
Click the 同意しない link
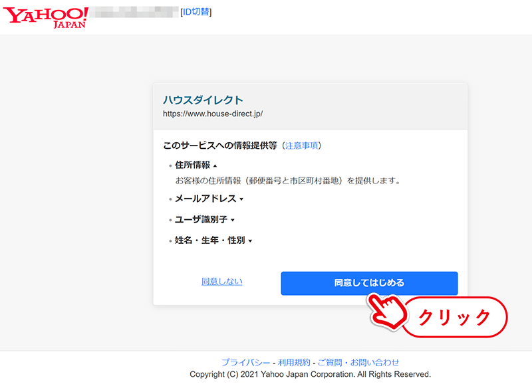pos(222,282)
